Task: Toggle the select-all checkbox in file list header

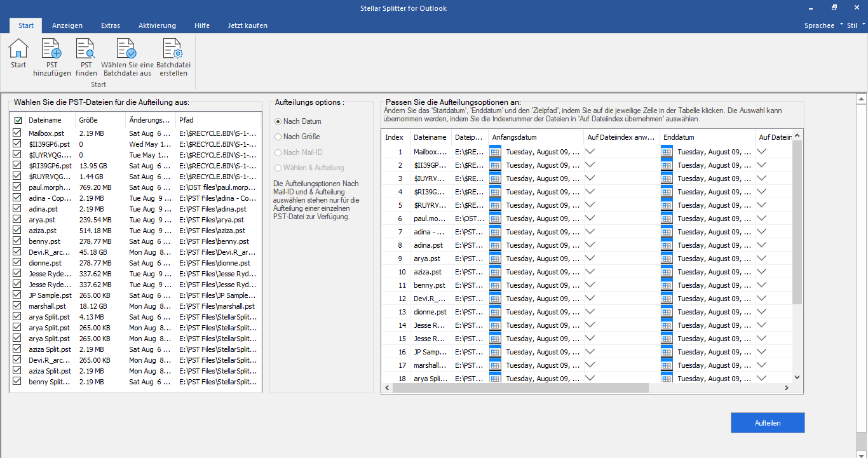Action: 18,120
